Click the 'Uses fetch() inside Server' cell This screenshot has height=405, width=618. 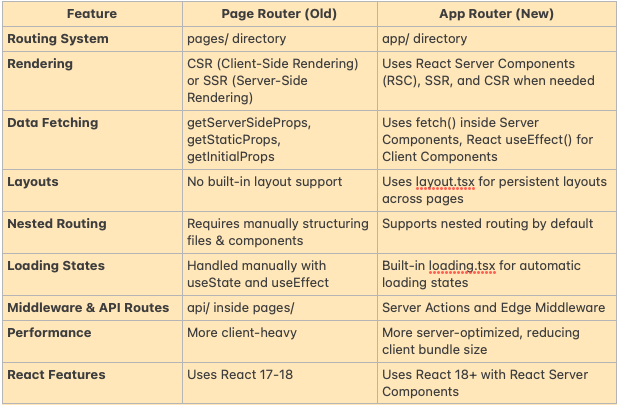[x=497, y=140]
